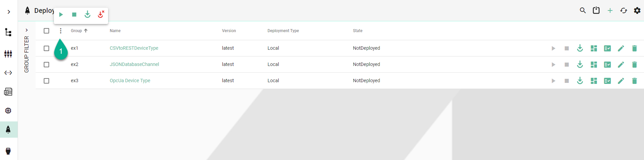Delete the OpcUa Device Type deployment
This screenshot has height=160, width=644.
coord(634,81)
